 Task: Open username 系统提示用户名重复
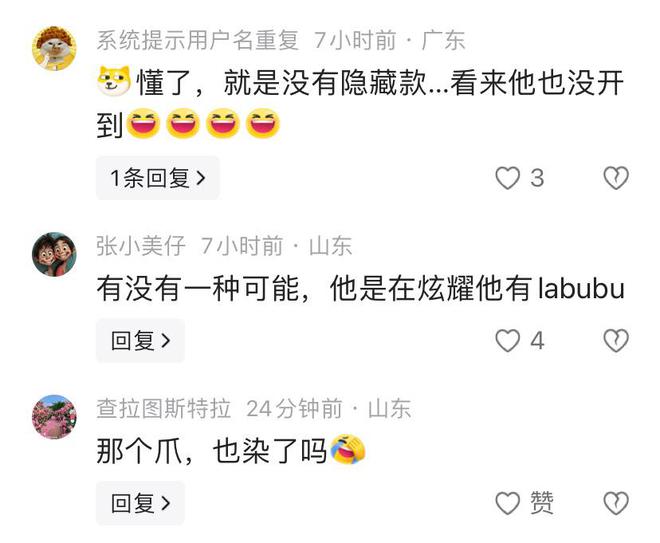(x=197, y=40)
